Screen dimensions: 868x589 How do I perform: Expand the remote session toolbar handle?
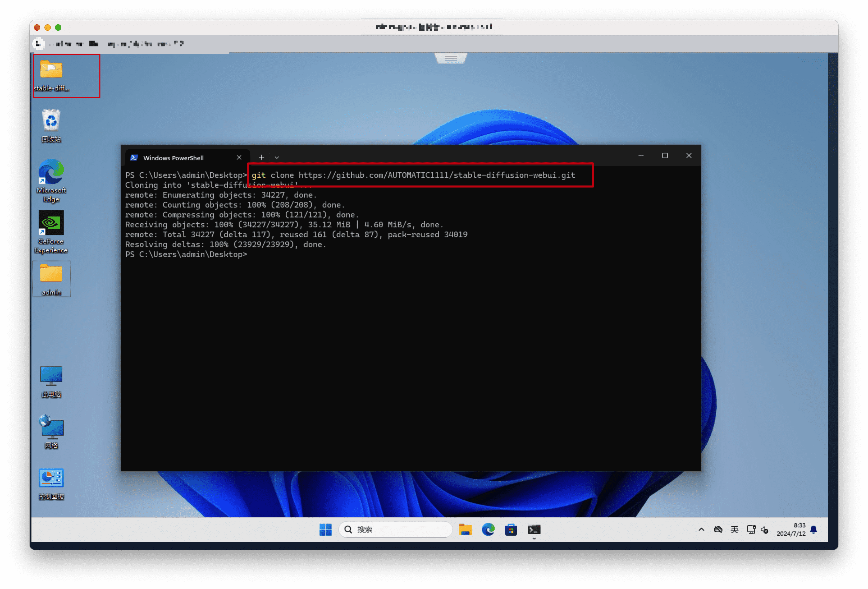click(451, 59)
